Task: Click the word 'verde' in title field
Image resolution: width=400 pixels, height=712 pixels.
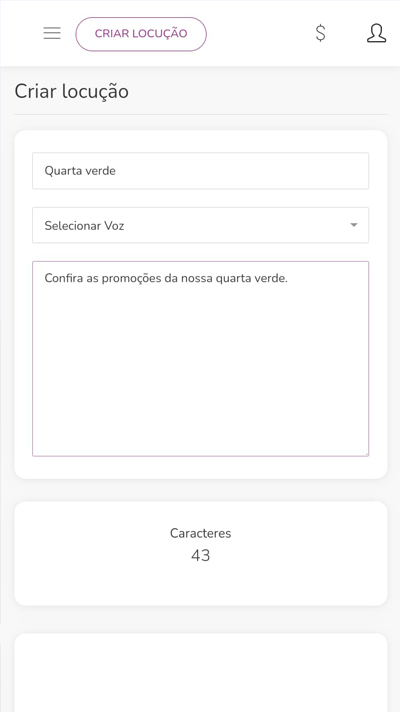Action: pyautogui.click(x=103, y=171)
